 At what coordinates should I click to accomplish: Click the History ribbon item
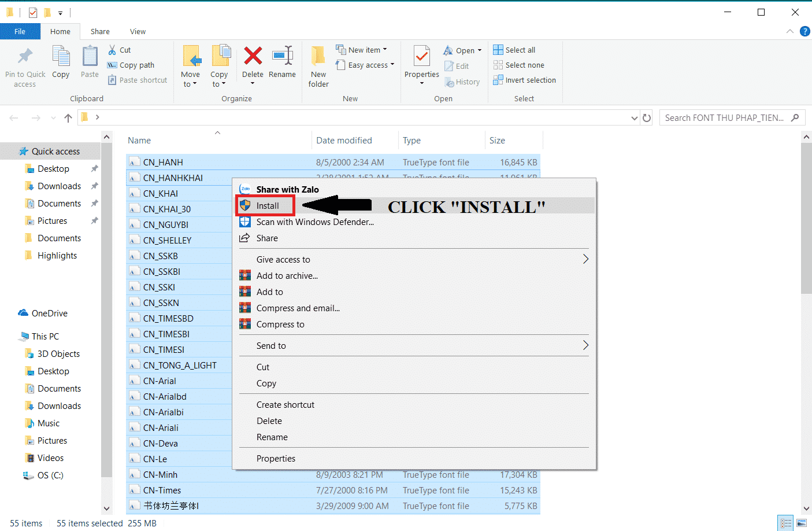click(462, 82)
